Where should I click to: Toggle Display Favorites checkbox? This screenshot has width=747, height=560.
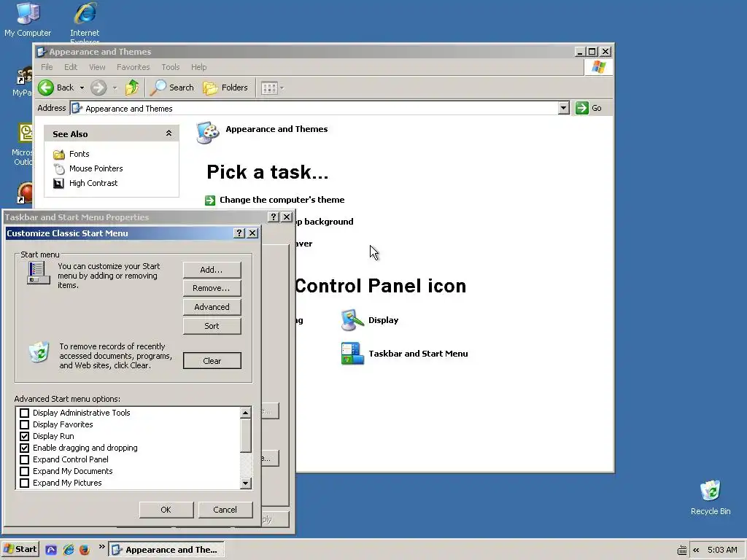pyautogui.click(x=24, y=424)
